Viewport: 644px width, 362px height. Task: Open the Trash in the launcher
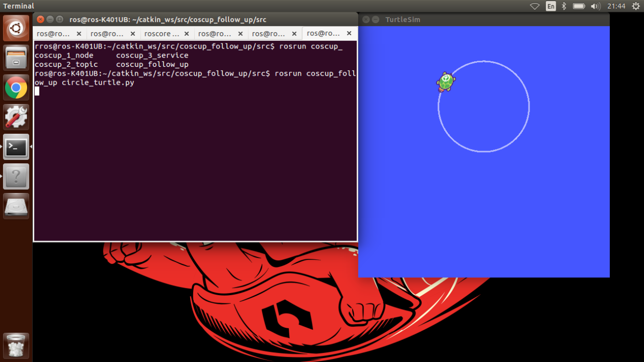(x=16, y=346)
